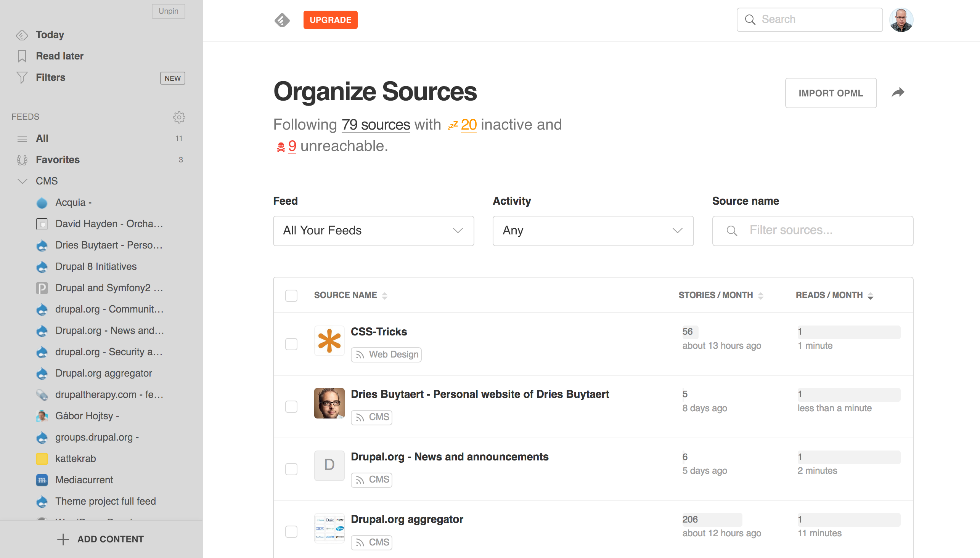Click the Favorites laurel icon
980x558 pixels.
coord(22,160)
